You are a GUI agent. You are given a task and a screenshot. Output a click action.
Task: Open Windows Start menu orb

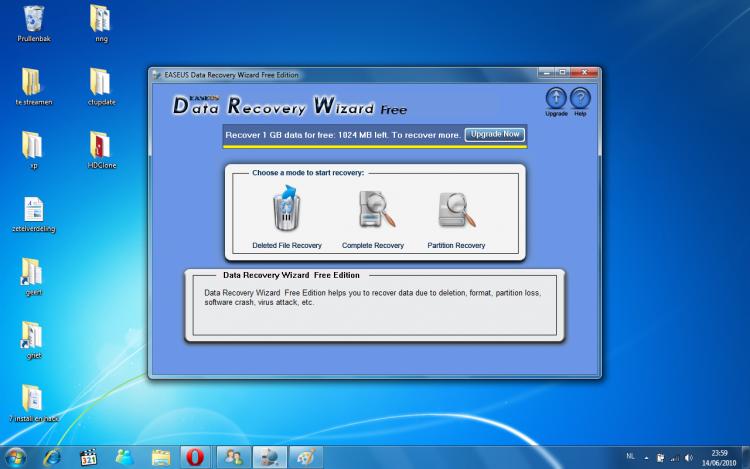pyautogui.click(x=19, y=456)
